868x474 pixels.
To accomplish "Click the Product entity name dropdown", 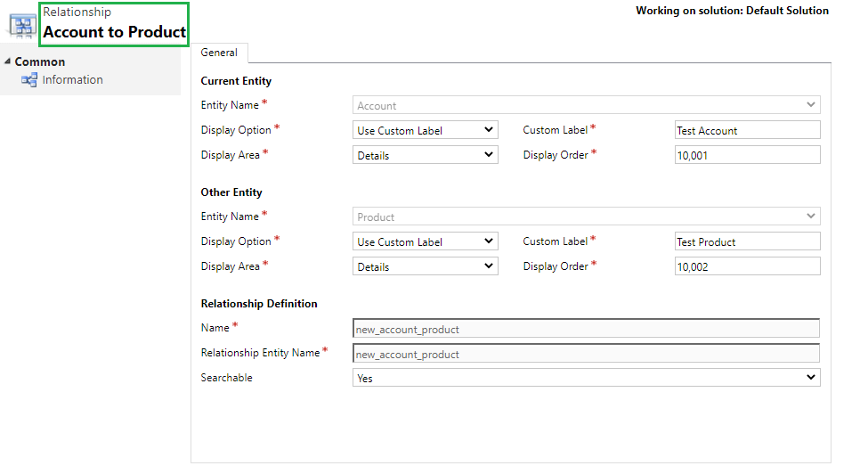I will pos(586,217).
